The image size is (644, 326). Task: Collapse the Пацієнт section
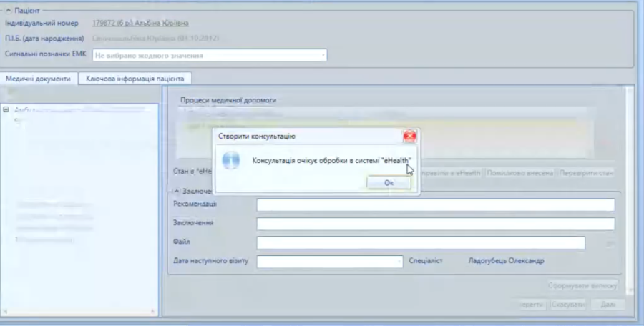click(x=8, y=11)
